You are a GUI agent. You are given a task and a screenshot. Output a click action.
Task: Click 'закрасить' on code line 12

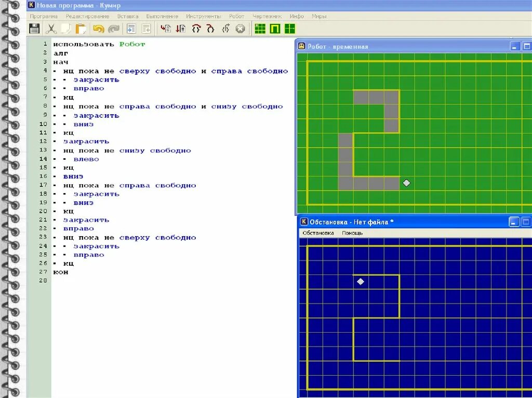pos(86,141)
